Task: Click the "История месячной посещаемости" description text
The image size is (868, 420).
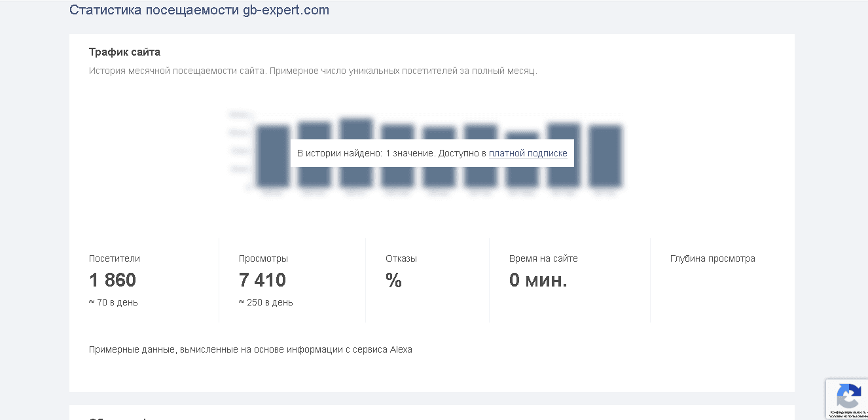Action: point(312,71)
